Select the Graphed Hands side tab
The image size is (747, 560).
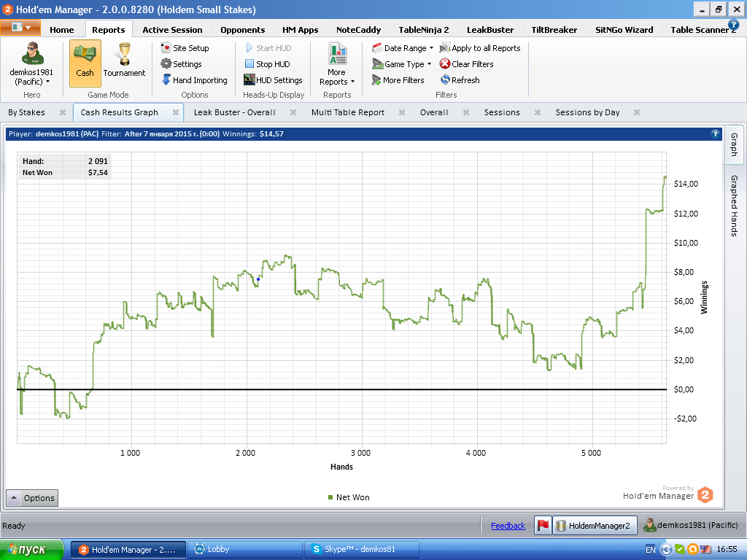click(734, 206)
